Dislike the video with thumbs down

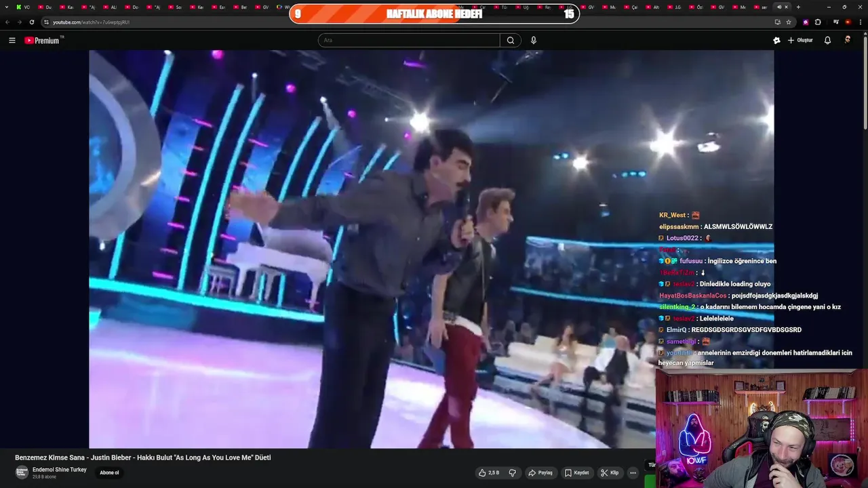pos(513,472)
